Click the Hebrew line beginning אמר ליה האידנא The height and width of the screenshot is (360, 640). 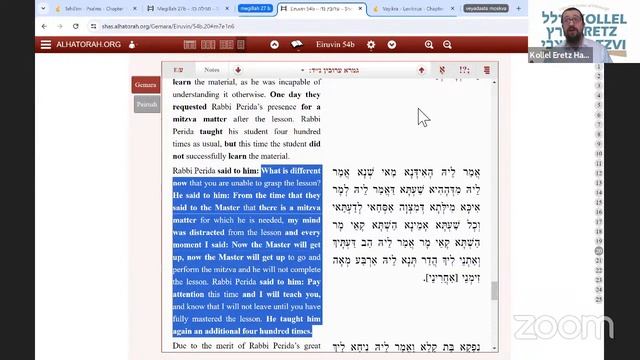406,172
